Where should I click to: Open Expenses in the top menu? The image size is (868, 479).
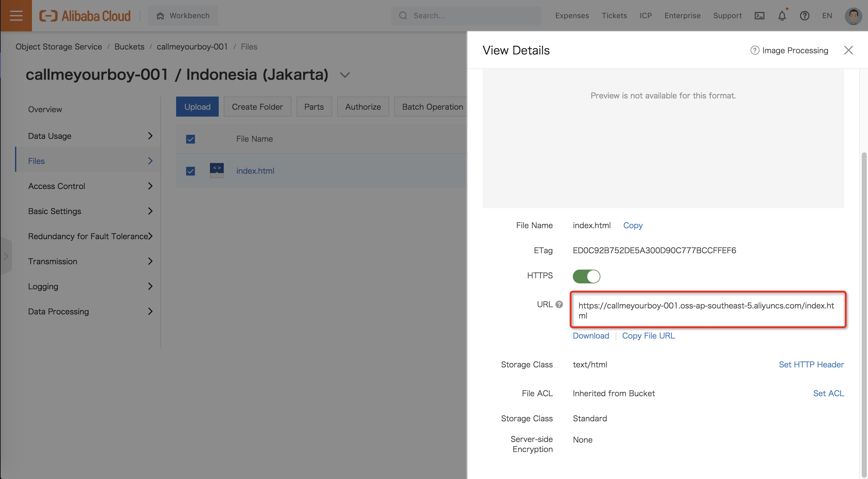click(x=572, y=16)
